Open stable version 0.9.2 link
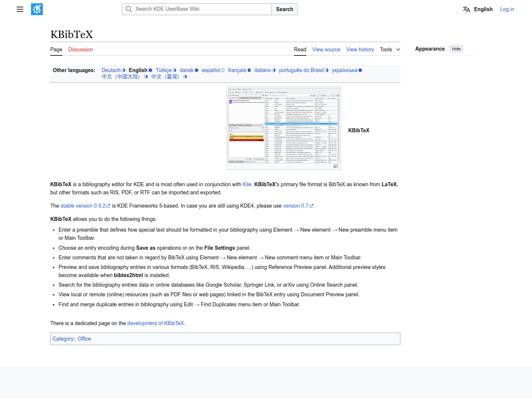The height and width of the screenshot is (399, 532). [83, 206]
